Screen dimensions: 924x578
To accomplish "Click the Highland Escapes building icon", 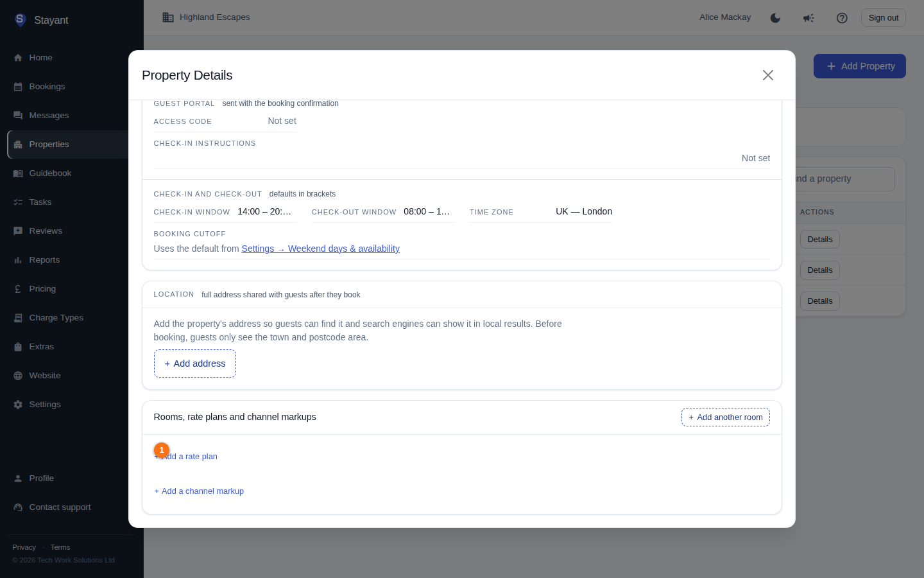I will [x=168, y=17].
